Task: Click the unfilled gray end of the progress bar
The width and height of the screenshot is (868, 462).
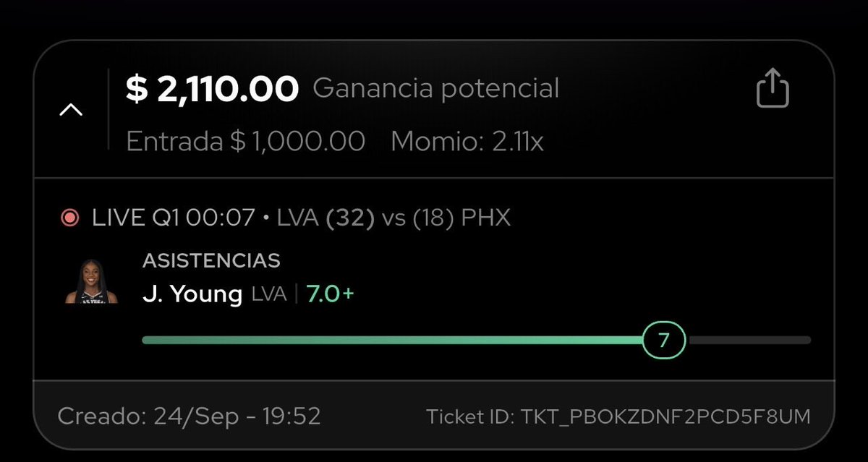Action: point(749,340)
